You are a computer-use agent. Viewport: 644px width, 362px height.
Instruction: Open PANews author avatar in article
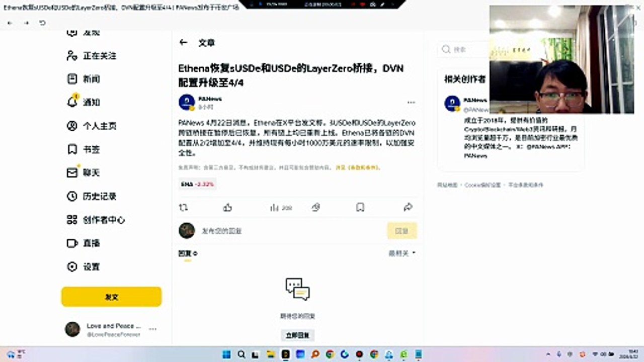(x=187, y=102)
